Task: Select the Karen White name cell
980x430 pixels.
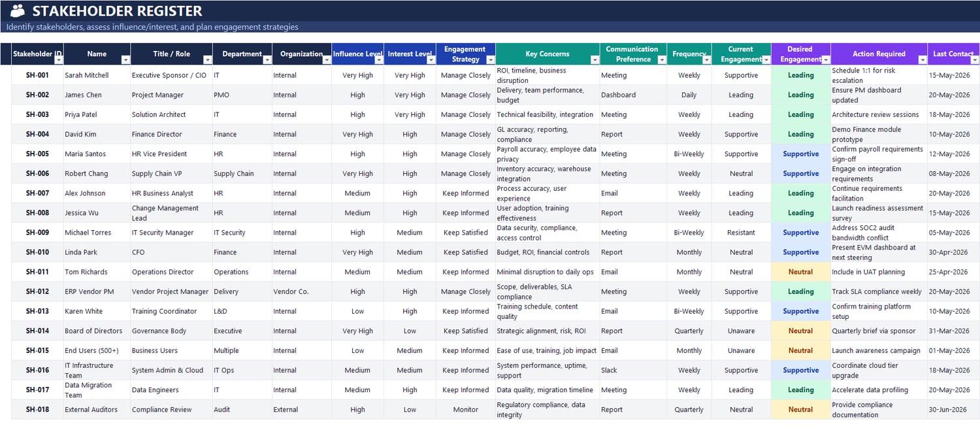Action: tap(97, 311)
